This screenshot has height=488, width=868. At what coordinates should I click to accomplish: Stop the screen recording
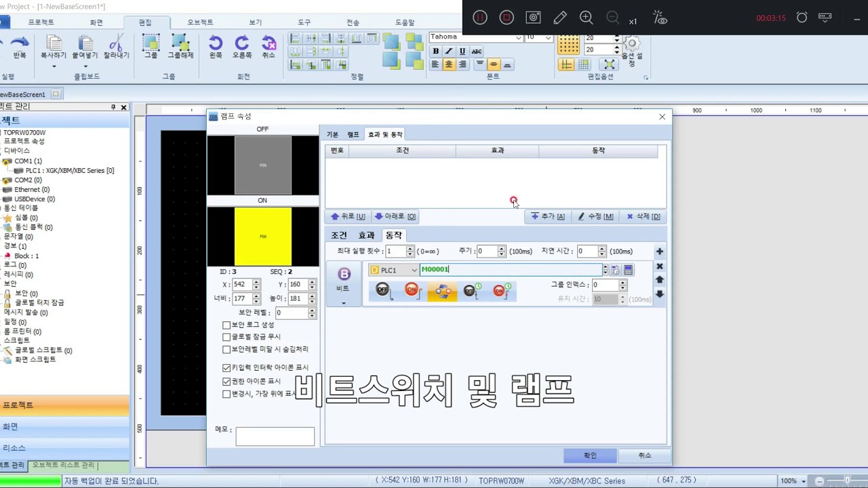click(x=507, y=18)
